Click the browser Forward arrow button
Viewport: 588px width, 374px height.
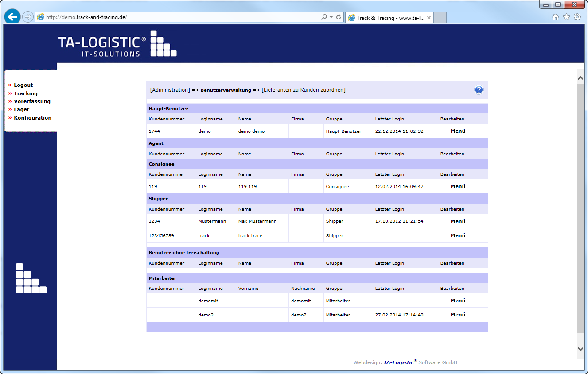click(x=28, y=17)
